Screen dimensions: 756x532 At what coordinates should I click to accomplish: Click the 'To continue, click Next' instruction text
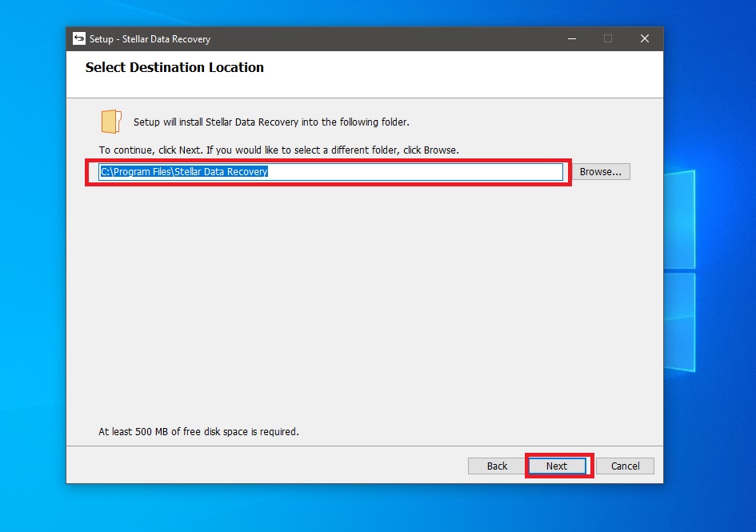point(278,150)
